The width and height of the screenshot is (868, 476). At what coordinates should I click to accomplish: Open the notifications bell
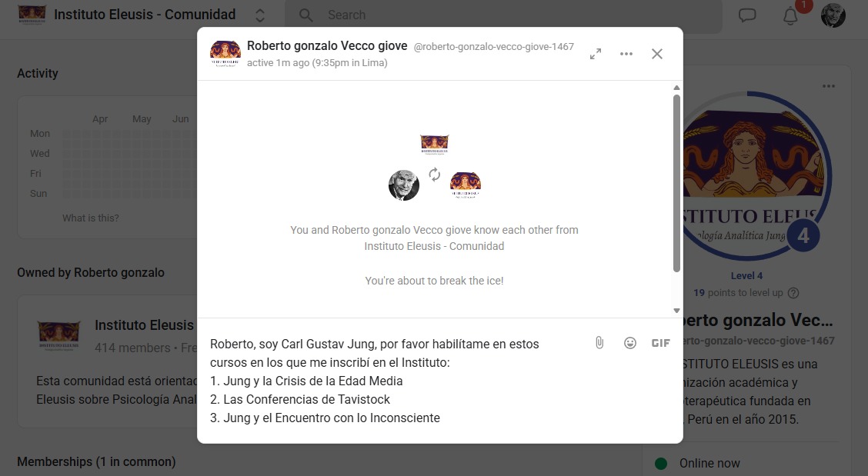tap(790, 15)
